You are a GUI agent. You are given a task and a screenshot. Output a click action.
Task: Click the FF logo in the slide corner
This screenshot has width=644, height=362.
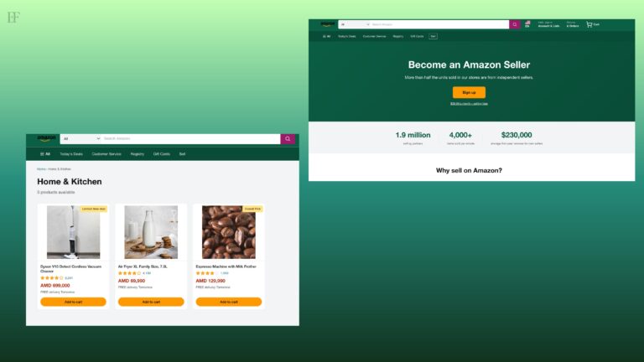[13, 18]
